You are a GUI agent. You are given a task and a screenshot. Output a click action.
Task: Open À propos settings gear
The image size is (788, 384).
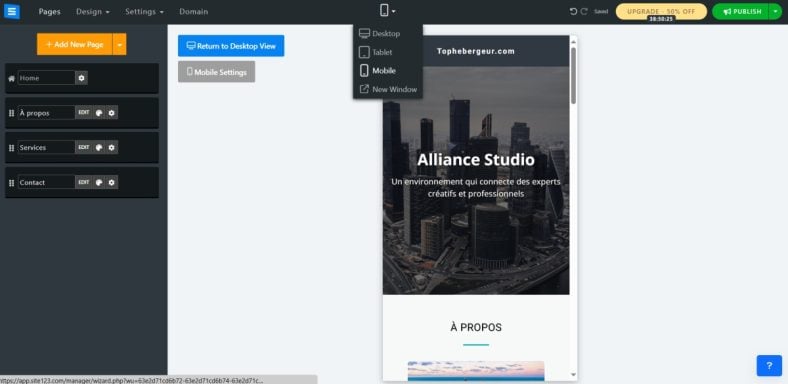pos(112,113)
